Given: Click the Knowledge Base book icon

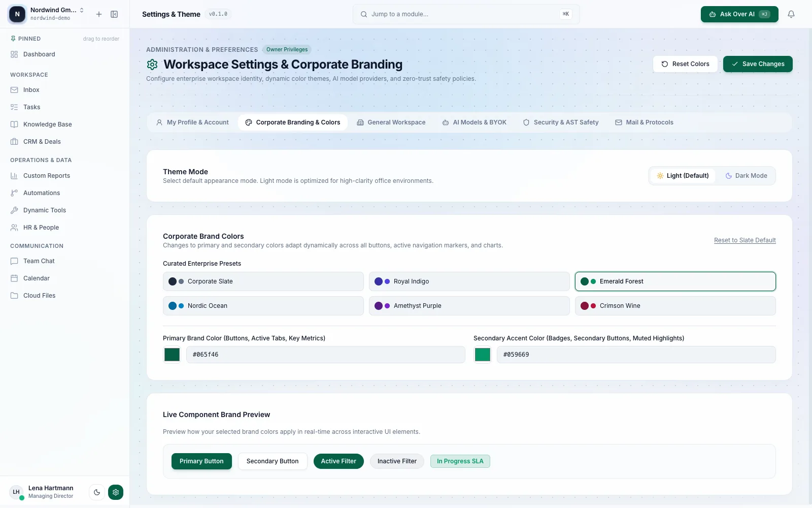Looking at the screenshot, I should 14,124.
